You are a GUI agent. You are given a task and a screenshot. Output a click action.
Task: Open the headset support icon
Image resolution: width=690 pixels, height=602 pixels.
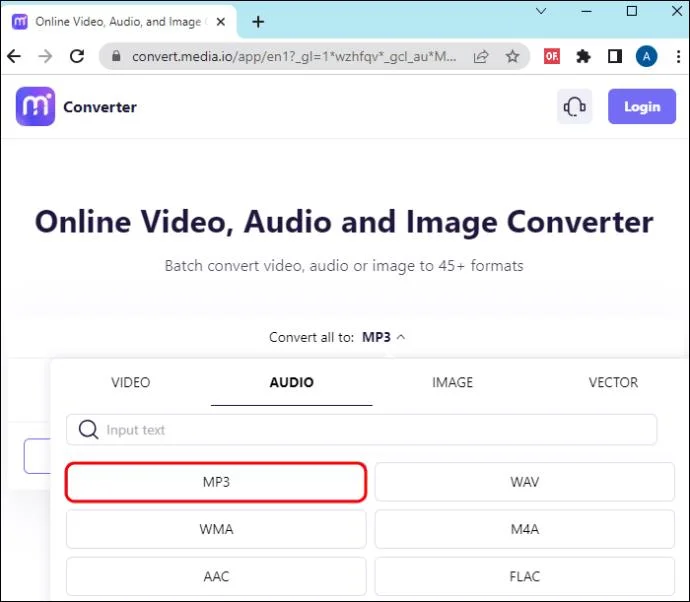(575, 106)
